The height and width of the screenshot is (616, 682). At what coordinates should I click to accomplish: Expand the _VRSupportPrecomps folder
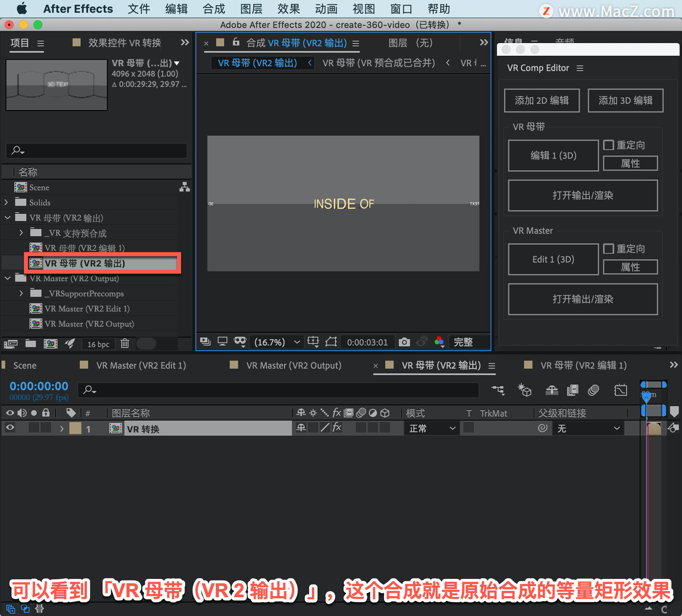tap(21, 293)
